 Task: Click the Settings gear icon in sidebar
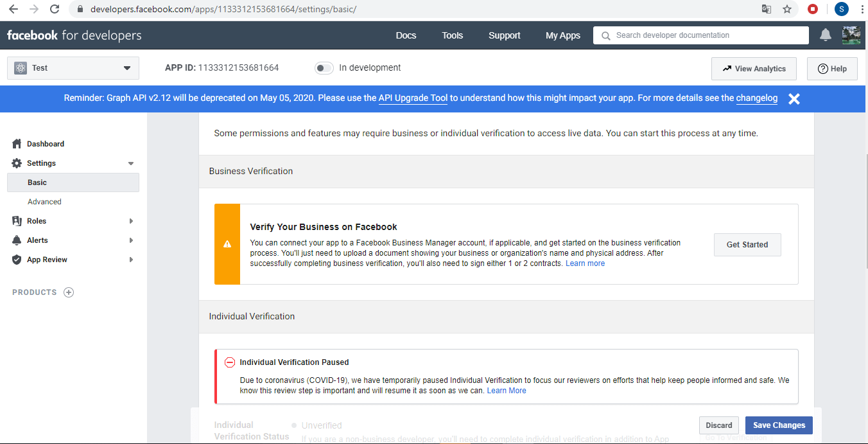[x=17, y=163]
